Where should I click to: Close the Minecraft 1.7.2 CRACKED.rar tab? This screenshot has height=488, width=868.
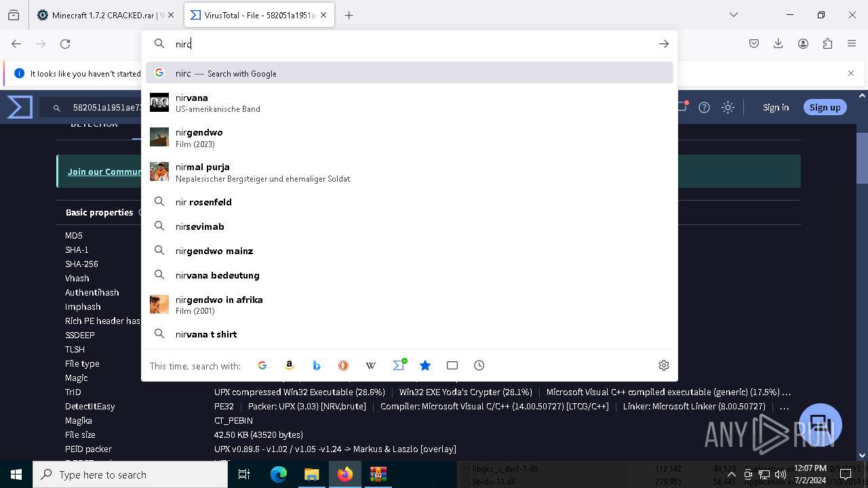point(170,15)
